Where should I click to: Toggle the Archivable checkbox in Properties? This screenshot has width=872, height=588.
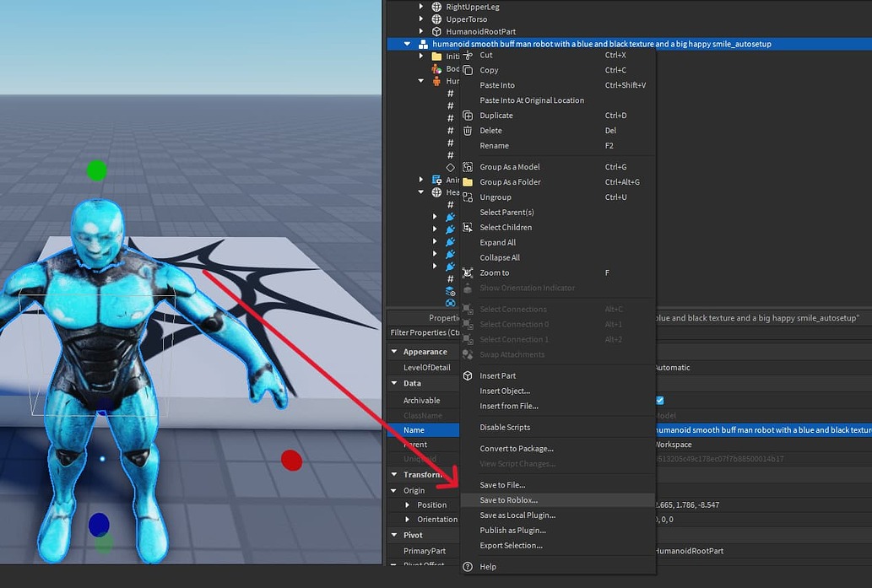[658, 400]
